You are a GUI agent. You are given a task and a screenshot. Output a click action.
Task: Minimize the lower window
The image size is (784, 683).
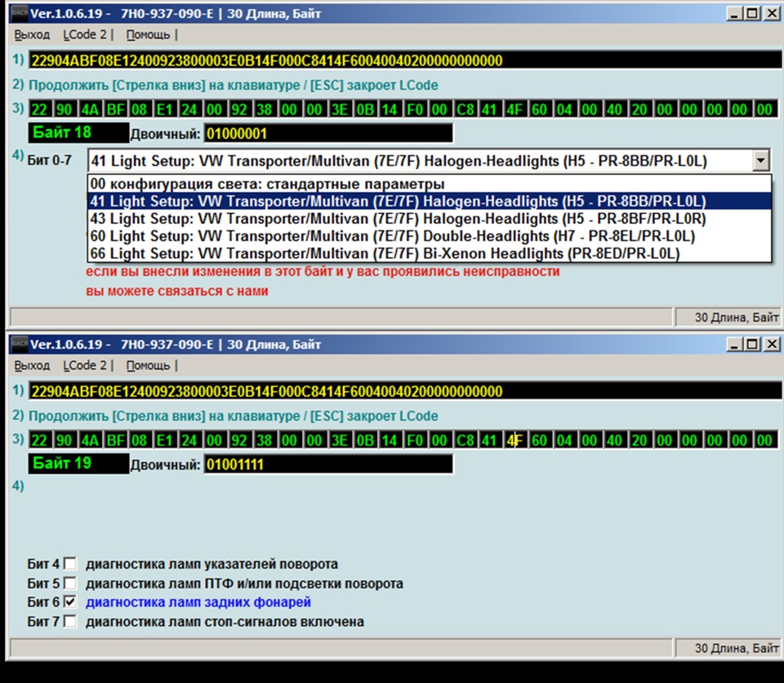click(733, 344)
